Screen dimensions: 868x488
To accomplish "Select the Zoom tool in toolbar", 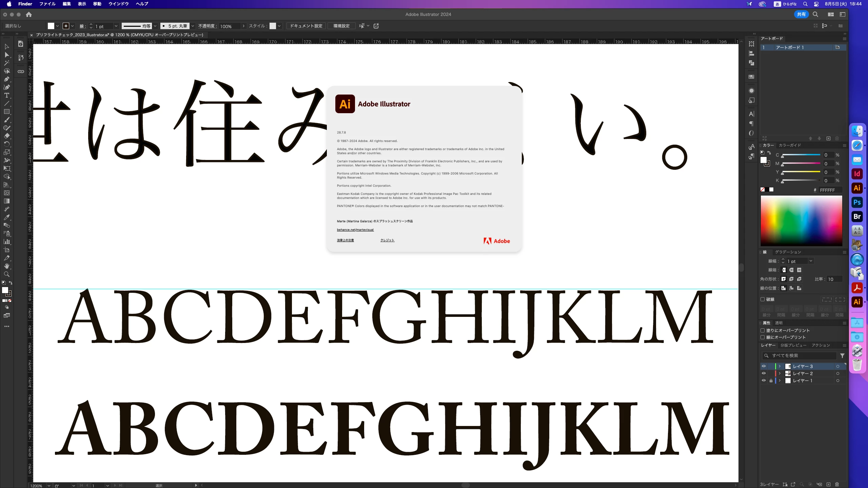I will 6,274.
